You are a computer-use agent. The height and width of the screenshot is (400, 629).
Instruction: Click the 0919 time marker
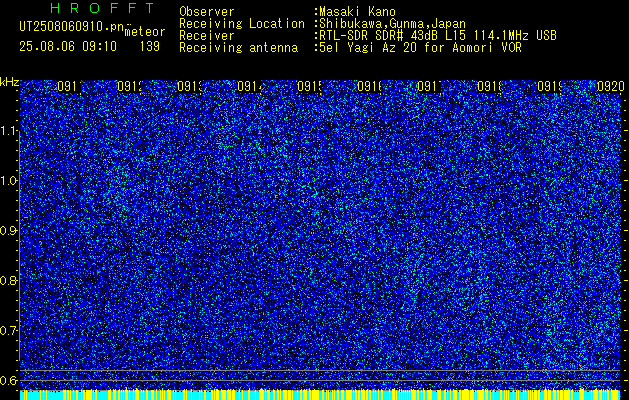coord(549,87)
